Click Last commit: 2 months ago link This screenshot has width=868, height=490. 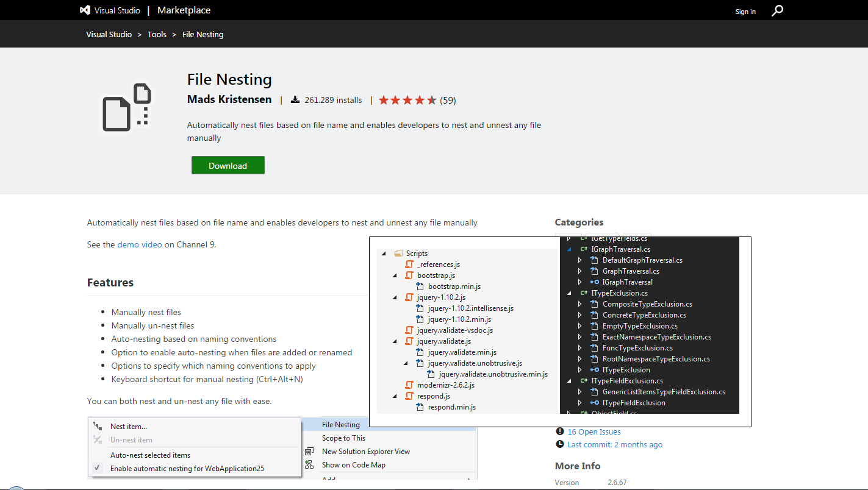615,445
